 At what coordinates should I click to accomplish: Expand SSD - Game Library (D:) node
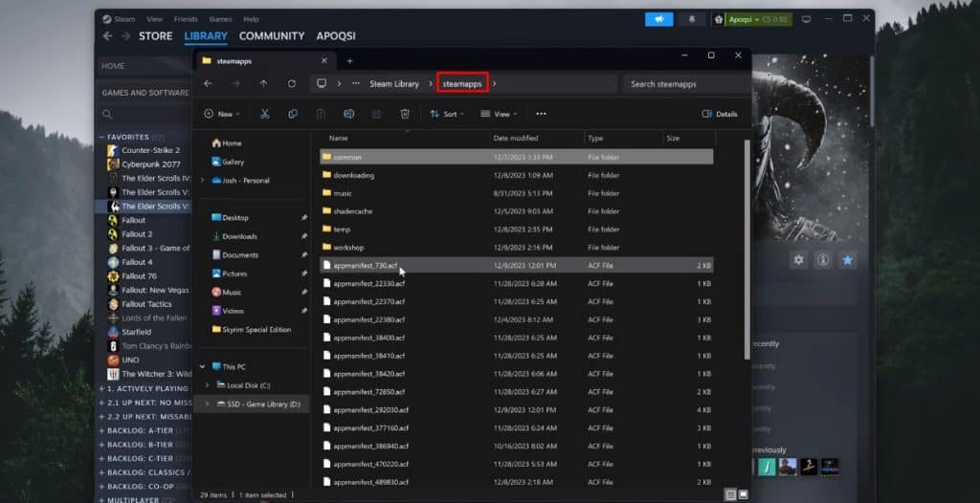(207, 405)
